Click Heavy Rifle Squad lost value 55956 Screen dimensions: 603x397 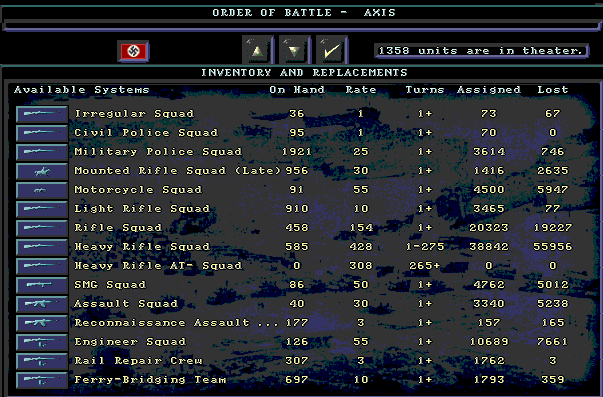click(553, 247)
